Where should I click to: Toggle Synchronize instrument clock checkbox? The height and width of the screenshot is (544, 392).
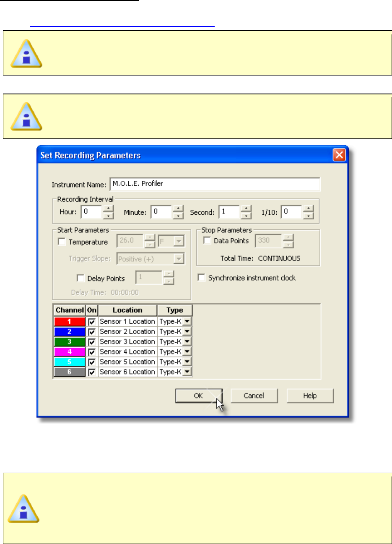pyautogui.click(x=202, y=278)
